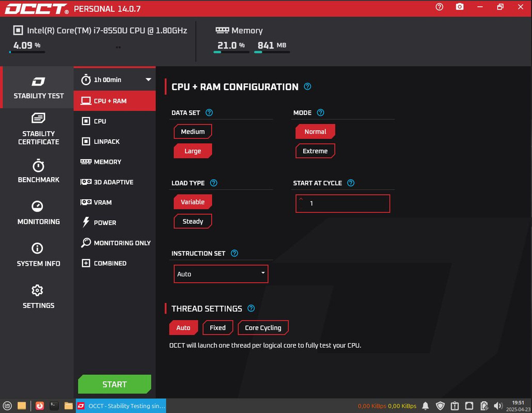Image resolution: width=532 pixels, height=413 pixels.
Task: Select the Monitoring Only option
Action: (x=115, y=243)
